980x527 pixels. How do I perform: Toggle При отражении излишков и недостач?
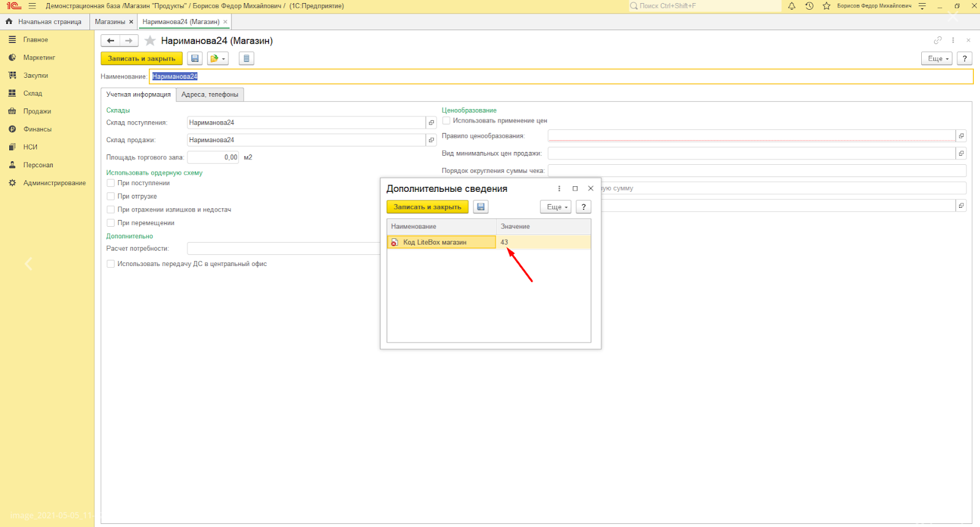(x=111, y=210)
